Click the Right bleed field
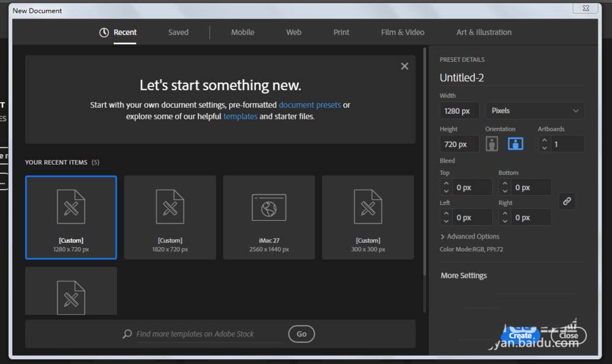The height and width of the screenshot is (364, 612). [531, 218]
